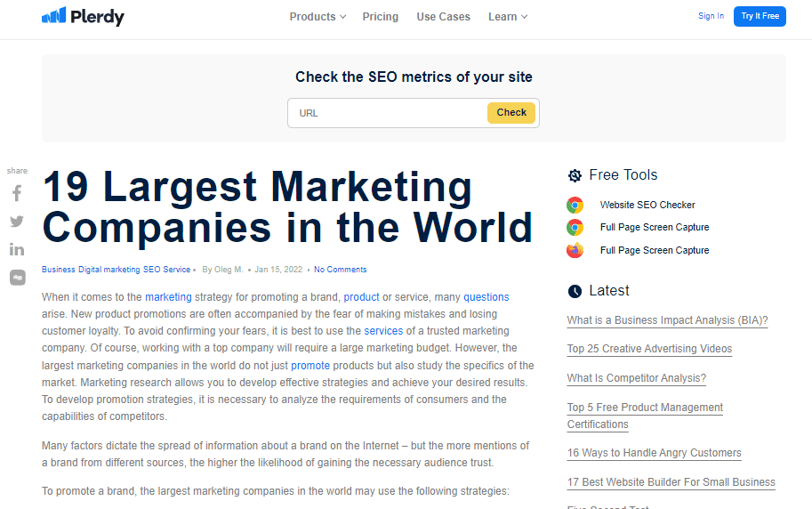Click the yellow Check button
This screenshot has width=812, height=509.
coord(511,112)
